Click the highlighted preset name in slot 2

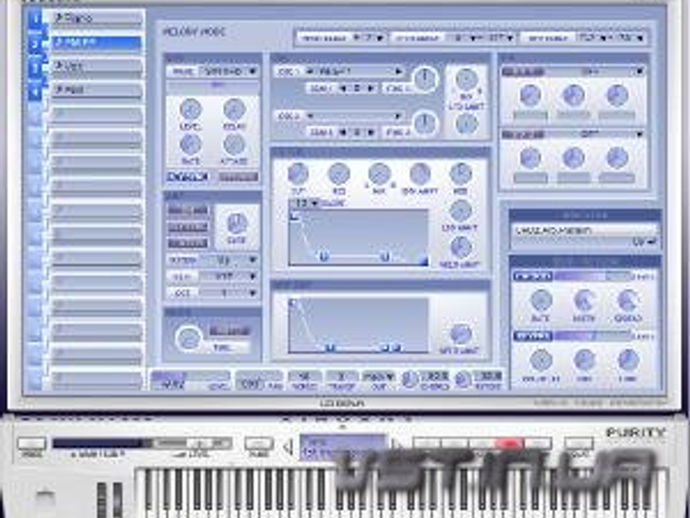tap(97, 42)
